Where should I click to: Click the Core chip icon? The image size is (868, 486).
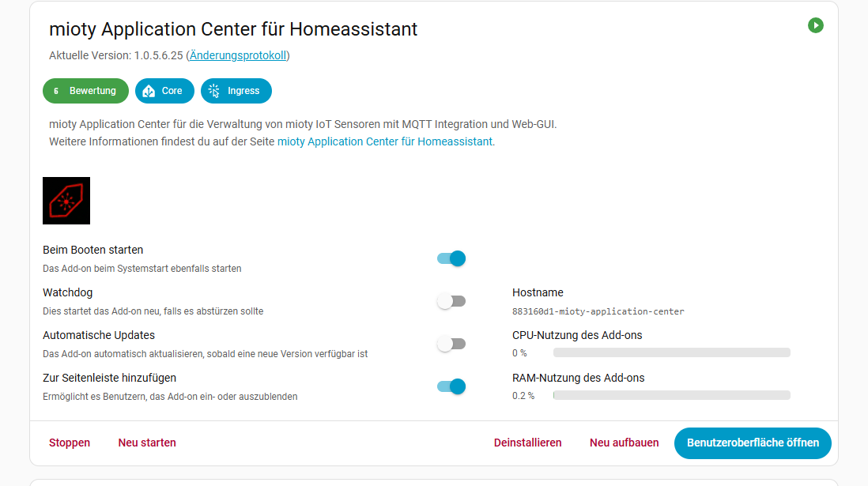[149, 91]
